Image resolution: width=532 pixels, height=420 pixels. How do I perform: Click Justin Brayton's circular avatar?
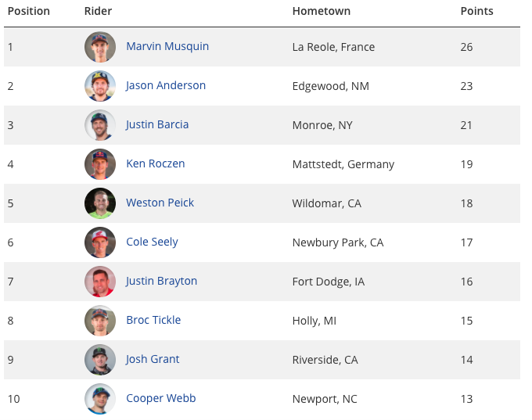100,282
